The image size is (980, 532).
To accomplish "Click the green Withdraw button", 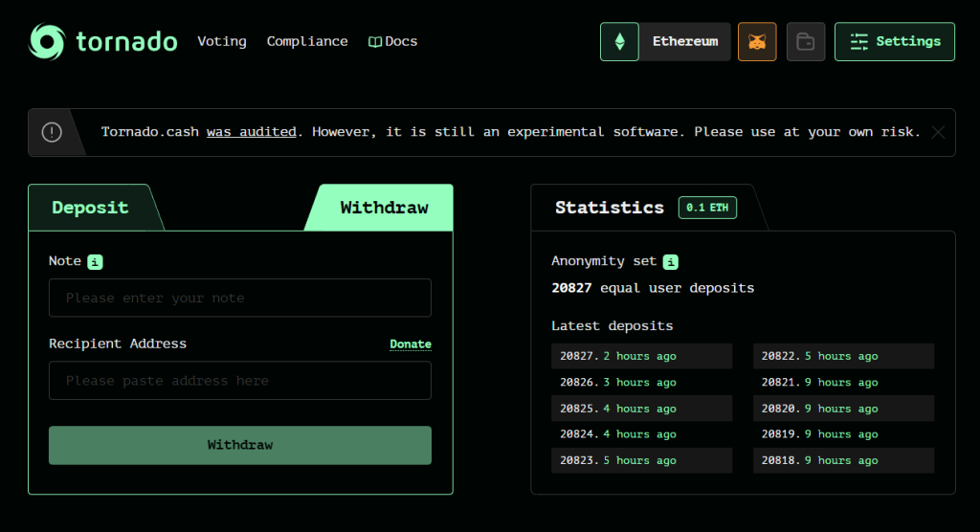I will (x=240, y=445).
